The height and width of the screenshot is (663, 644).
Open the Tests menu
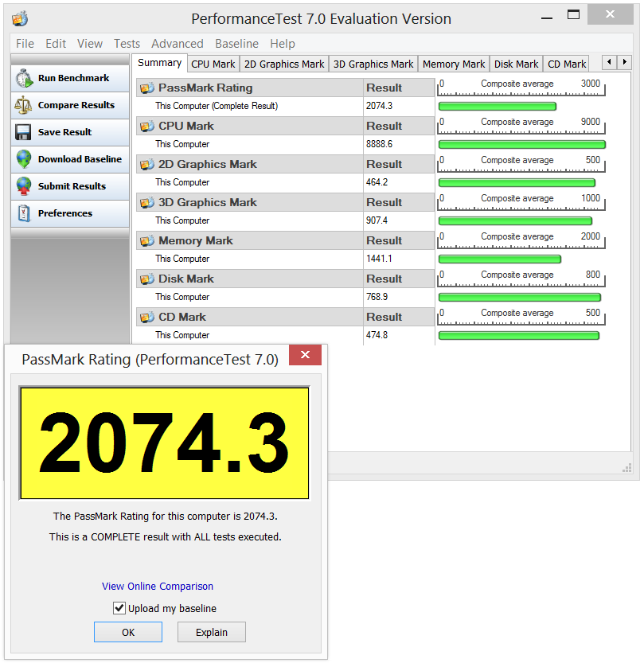tap(127, 44)
